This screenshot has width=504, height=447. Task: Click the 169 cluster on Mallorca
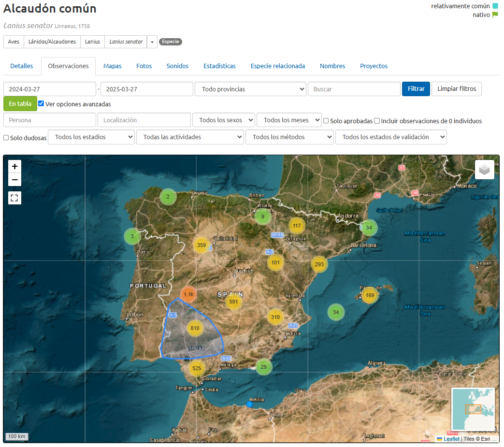click(x=370, y=295)
